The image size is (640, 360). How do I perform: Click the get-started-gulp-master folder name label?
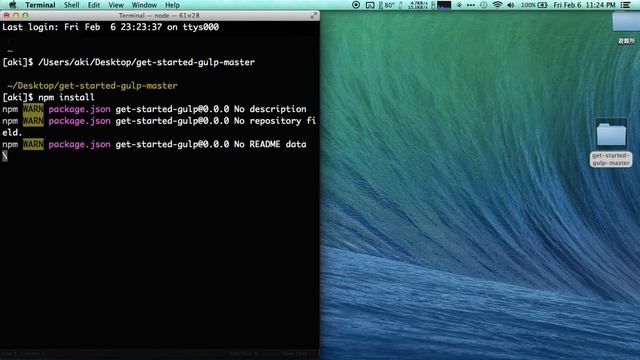pyautogui.click(x=611, y=159)
